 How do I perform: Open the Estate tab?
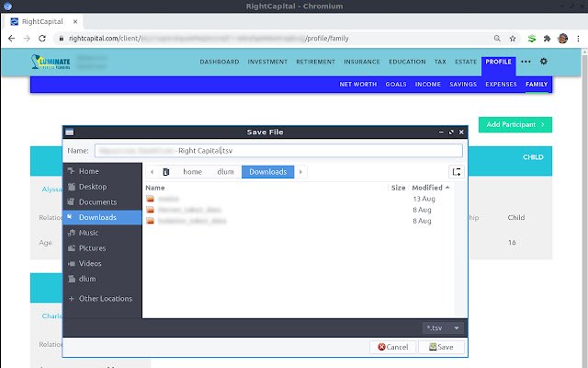click(466, 62)
